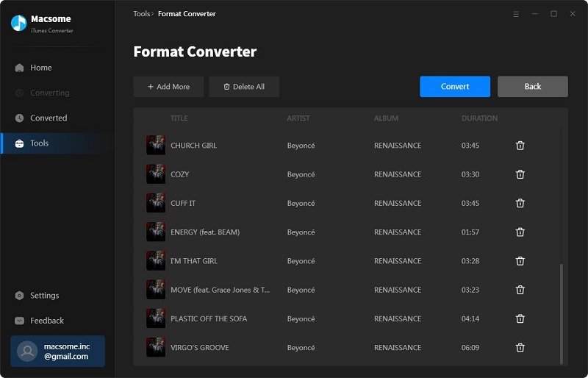
Task: Add more files with Add More
Action: [168, 87]
